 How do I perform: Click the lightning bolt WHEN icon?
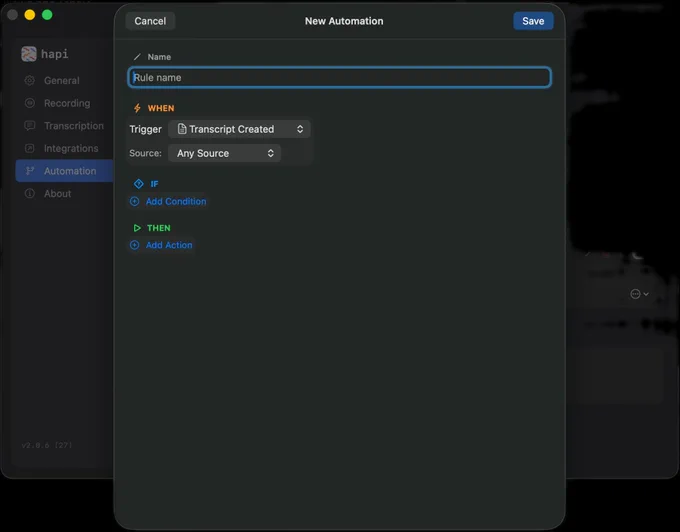tap(137, 108)
